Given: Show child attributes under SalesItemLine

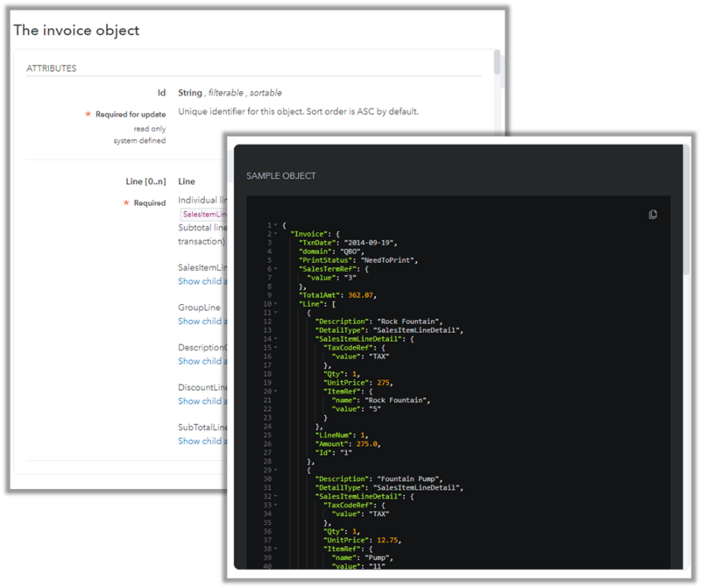Looking at the screenshot, I should (202, 281).
